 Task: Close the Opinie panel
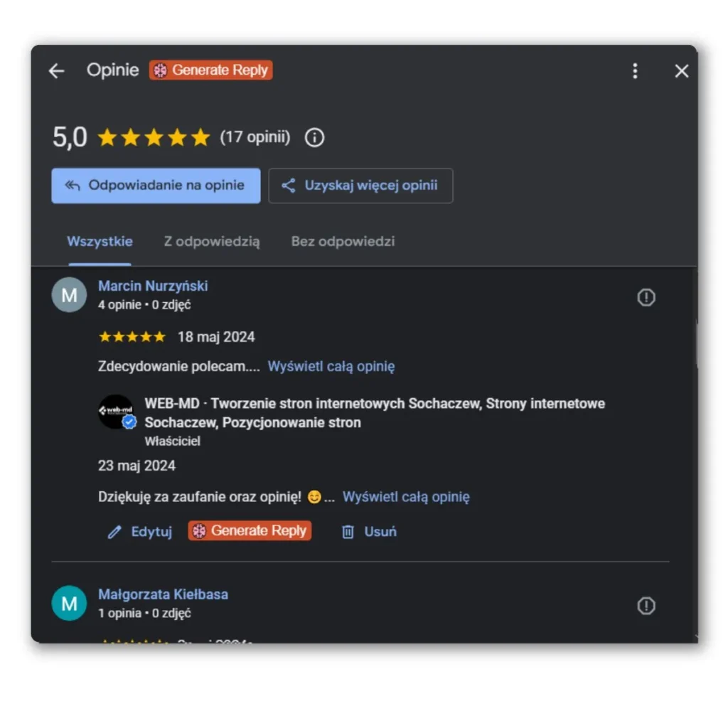tap(681, 71)
